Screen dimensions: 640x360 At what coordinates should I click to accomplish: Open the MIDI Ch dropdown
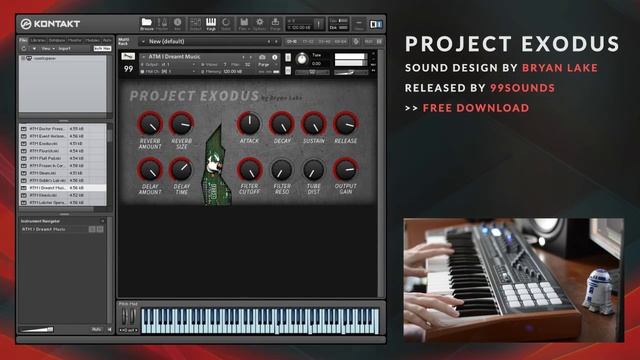pyautogui.click(x=169, y=71)
